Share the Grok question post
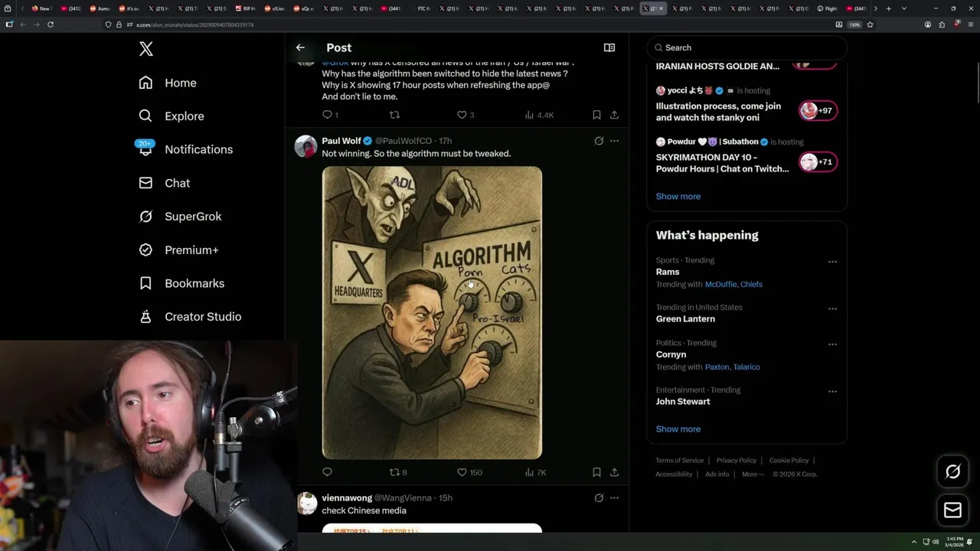This screenshot has height=551, width=980. tap(614, 115)
